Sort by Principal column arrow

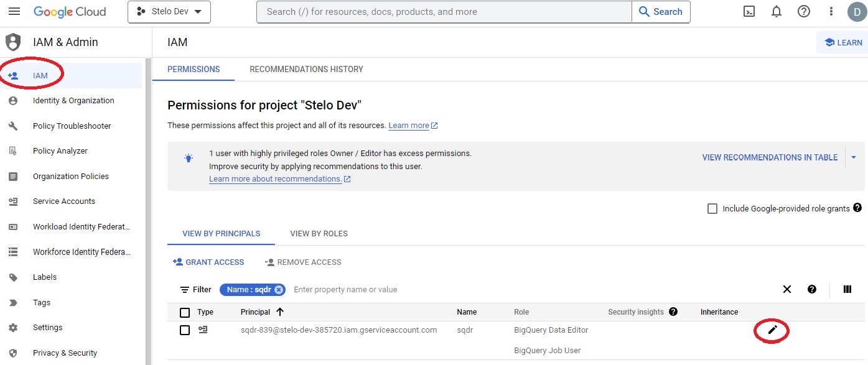(280, 312)
